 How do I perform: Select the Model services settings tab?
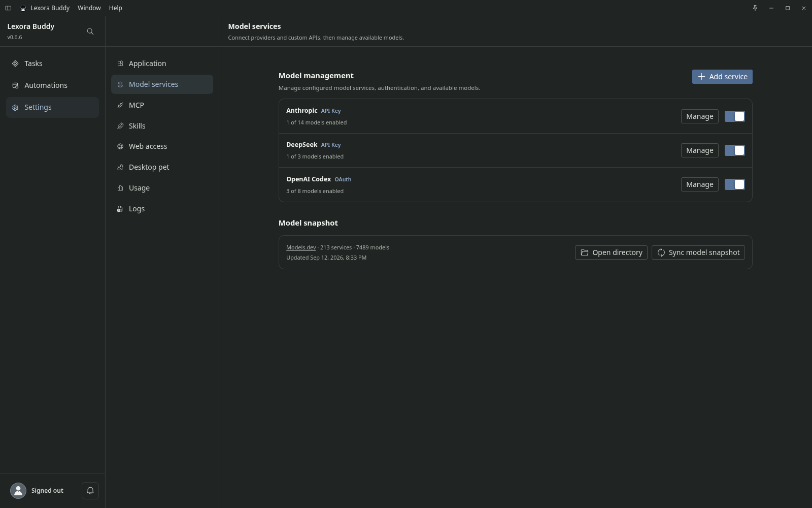[x=162, y=84]
